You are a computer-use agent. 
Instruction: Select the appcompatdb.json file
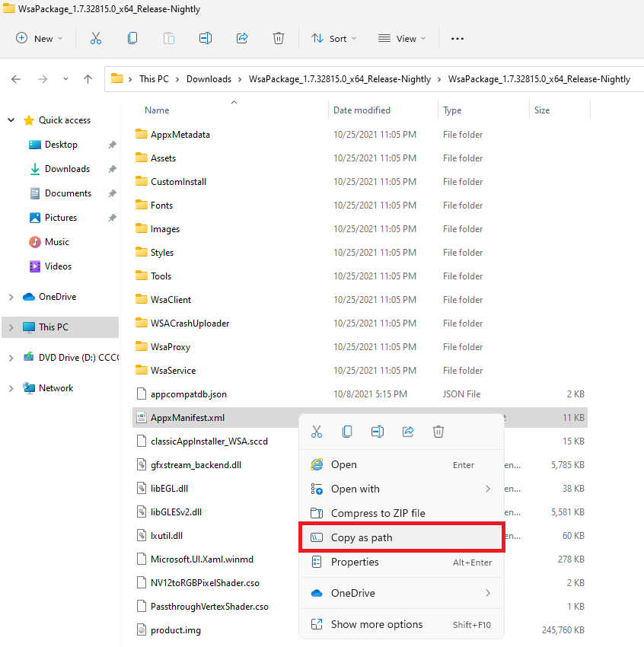(x=188, y=394)
